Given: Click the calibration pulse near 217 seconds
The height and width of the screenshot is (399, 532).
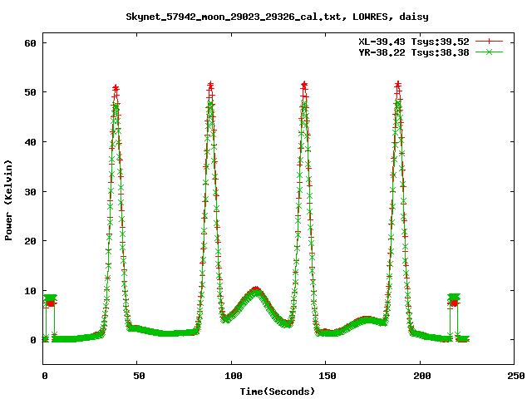Looking at the screenshot, I should (454, 299).
